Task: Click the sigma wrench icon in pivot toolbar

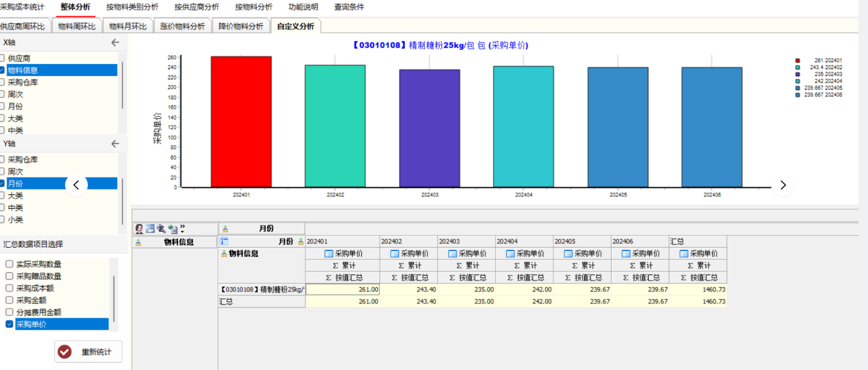Action: pos(161,229)
